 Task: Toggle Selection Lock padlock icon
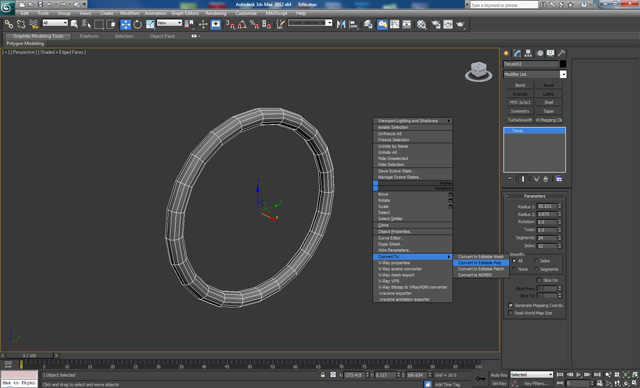323,375
